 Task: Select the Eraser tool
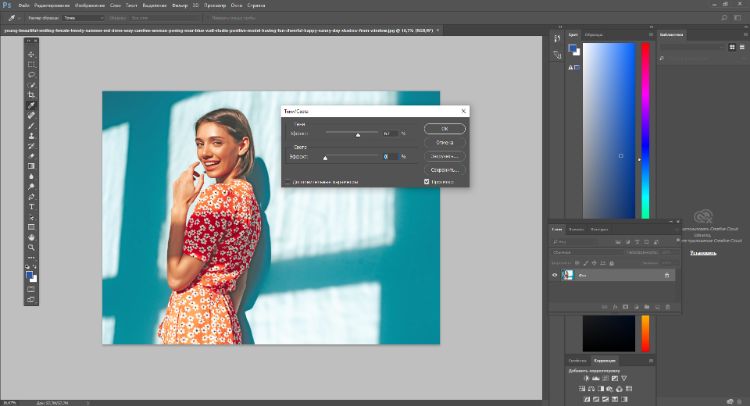[31, 156]
